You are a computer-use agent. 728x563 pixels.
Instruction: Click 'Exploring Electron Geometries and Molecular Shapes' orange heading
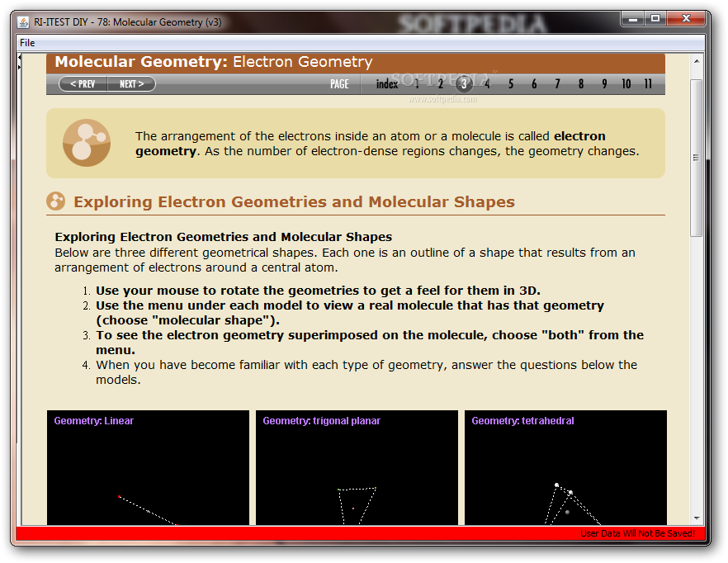[x=295, y=201]
